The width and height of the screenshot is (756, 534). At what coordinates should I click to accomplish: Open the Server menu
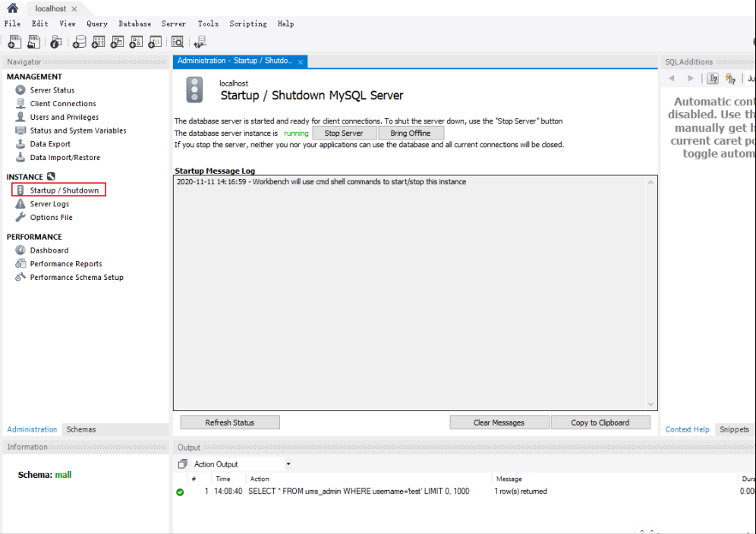174,23
